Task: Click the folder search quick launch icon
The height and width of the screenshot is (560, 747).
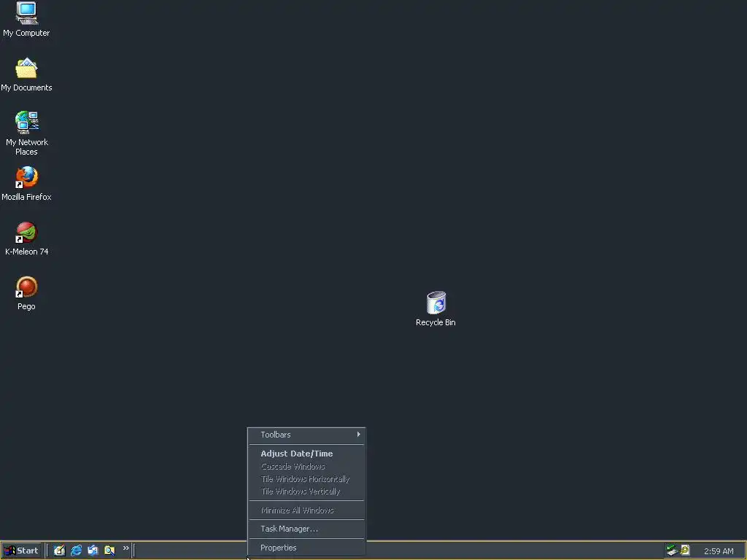Action: coord(109,551)
